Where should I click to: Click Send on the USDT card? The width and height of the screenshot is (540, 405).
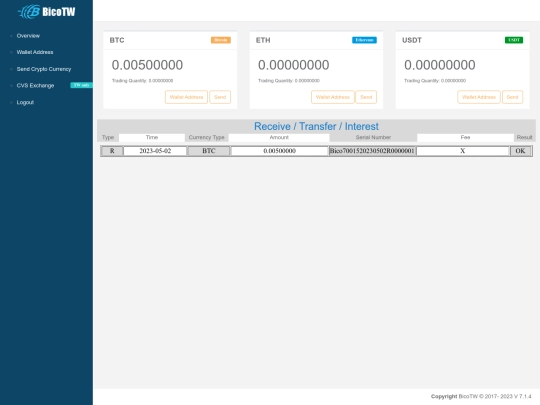pos(512,97)
